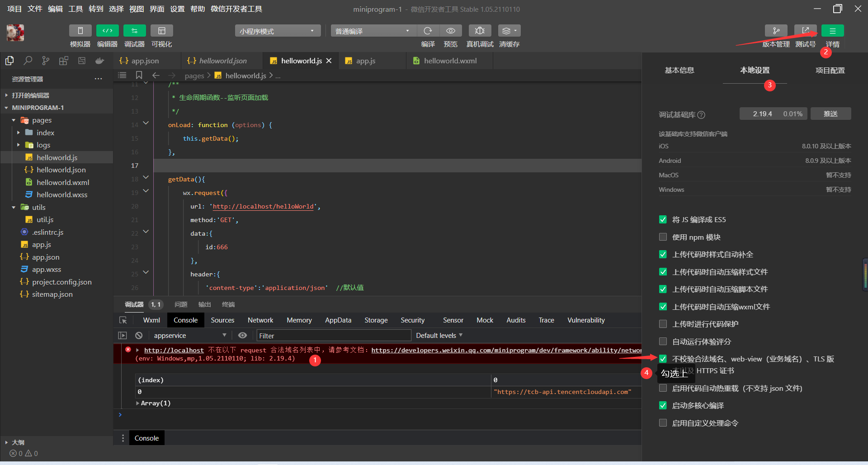
Task: Click the test account (测试号) icon
Action: tap(806, 31)
